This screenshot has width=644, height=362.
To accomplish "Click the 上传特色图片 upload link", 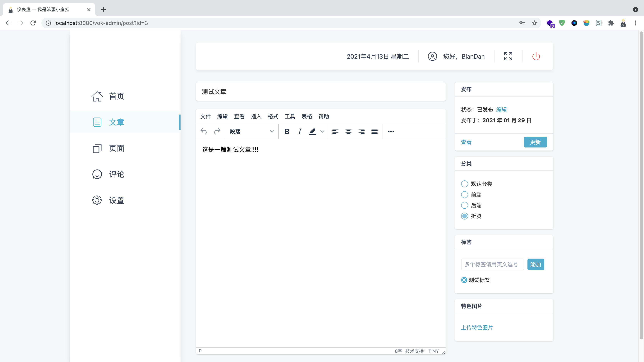I will pyautogui.click(x=477, y=328).
